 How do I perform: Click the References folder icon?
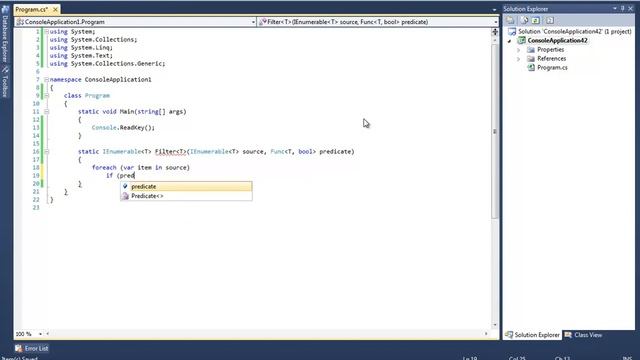(x=531, y=58)
